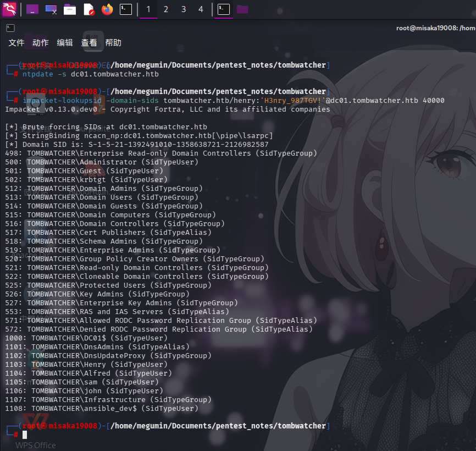Screen dimensions: 476x451
Task: Click the 520: Group Policy Creator Owners line
Action: click(135, 259)
